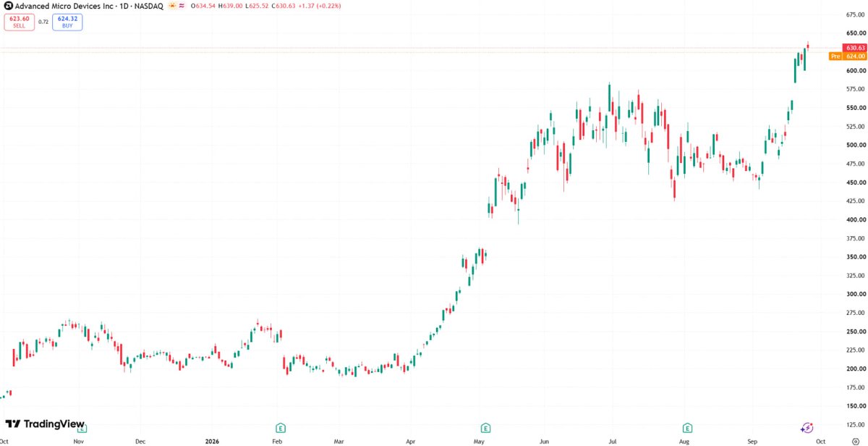Screen dimensions: 868x446
Task: Click the 0.72 spread value
Action: coord(43,22)
